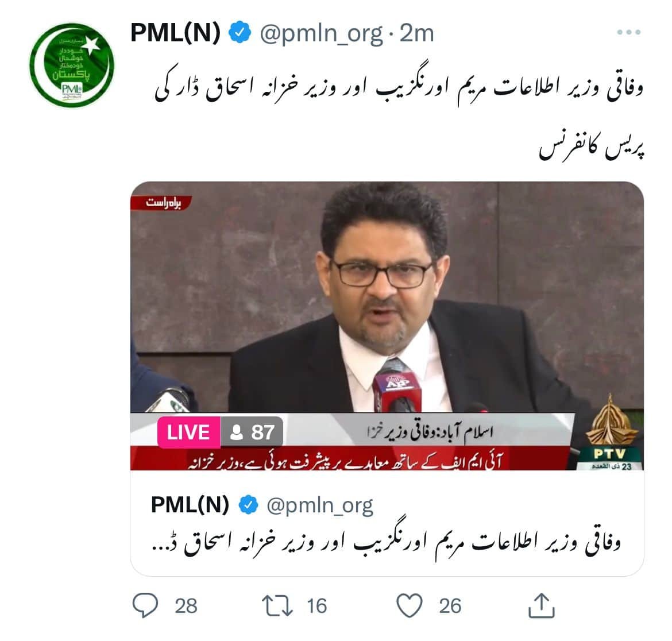This screenshot has height=641, width=672.
Task: Click the 26 likes count
Action: click(x=450, y=606)
